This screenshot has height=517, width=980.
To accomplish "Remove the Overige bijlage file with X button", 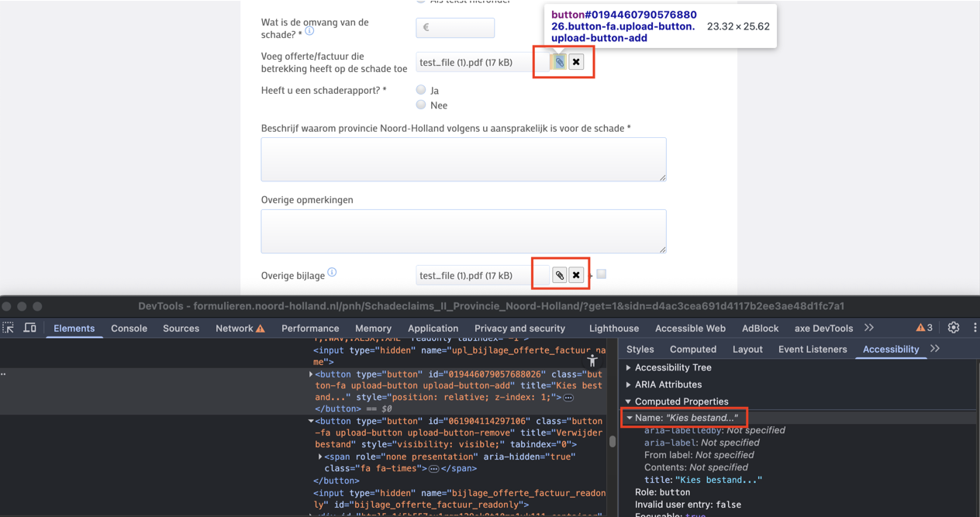I will (x=576, y=275).
